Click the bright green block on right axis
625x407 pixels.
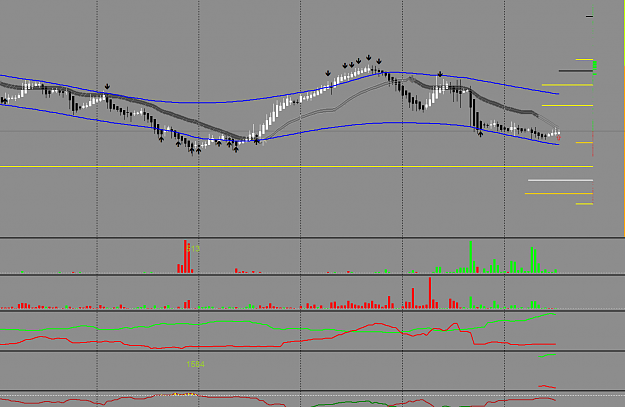coord(595,67)
